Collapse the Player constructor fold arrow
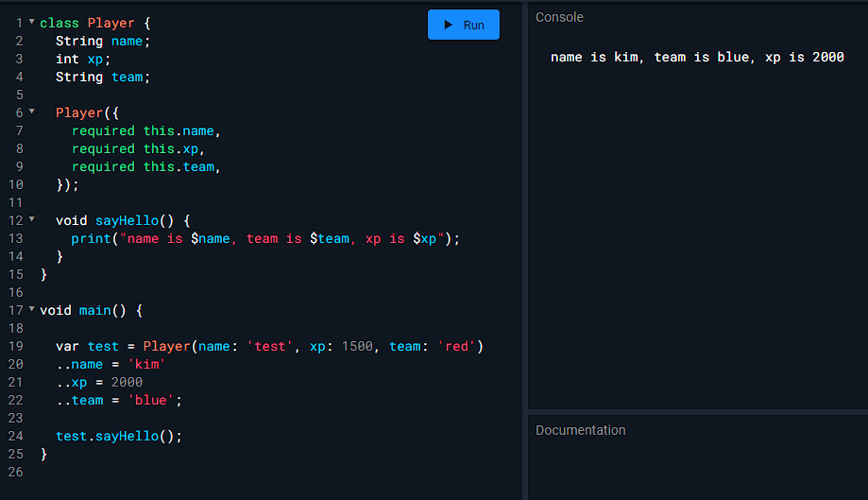The image size is (868, 500). tap(31, 112)
